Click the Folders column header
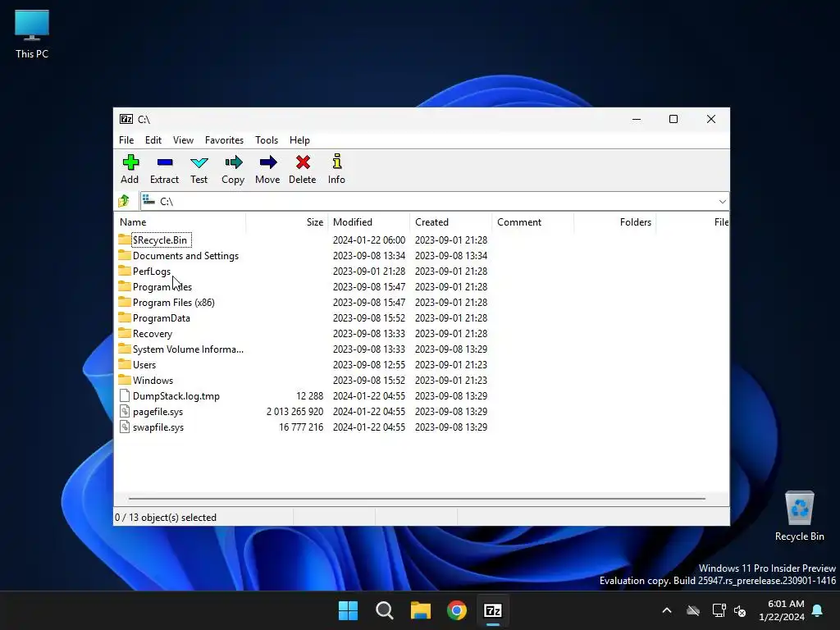This screenshot has height=630, width=840. [615, 221]
